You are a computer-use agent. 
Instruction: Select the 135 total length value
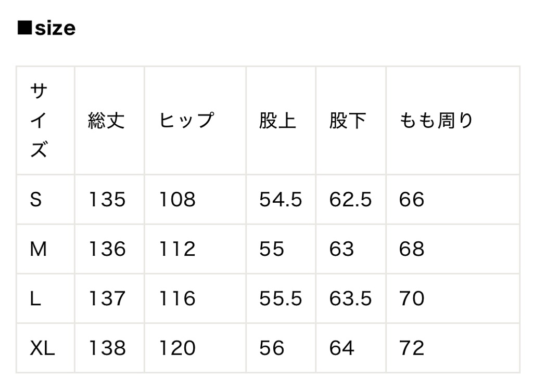pos(107,200)
